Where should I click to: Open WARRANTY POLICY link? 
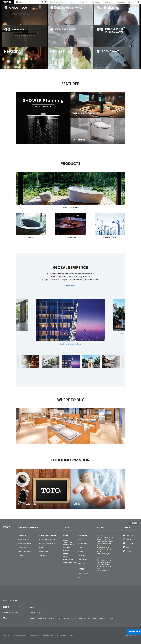click(x=48, y=636)
